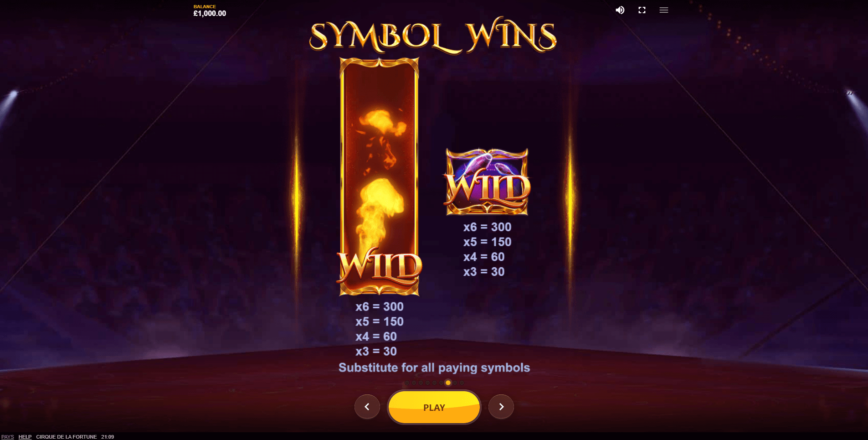Select the fifth pagination dot
Screen dimensions: 868x440
434,383
